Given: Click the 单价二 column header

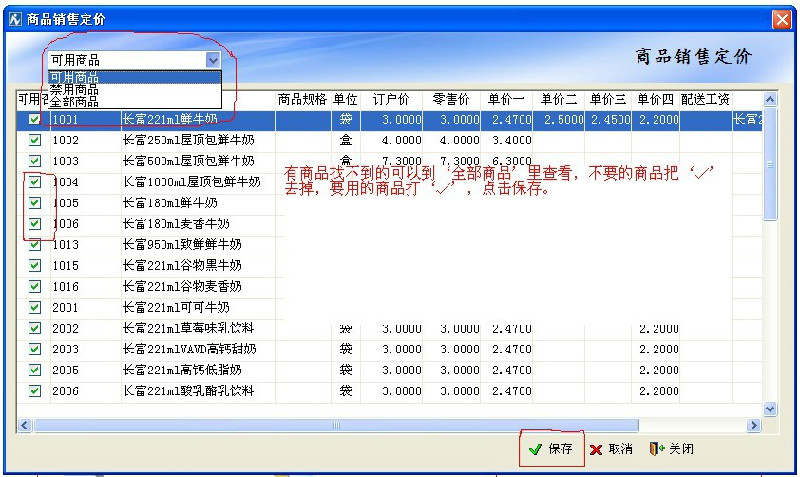Looking at the screenshot, I should [x=559, y=99].
